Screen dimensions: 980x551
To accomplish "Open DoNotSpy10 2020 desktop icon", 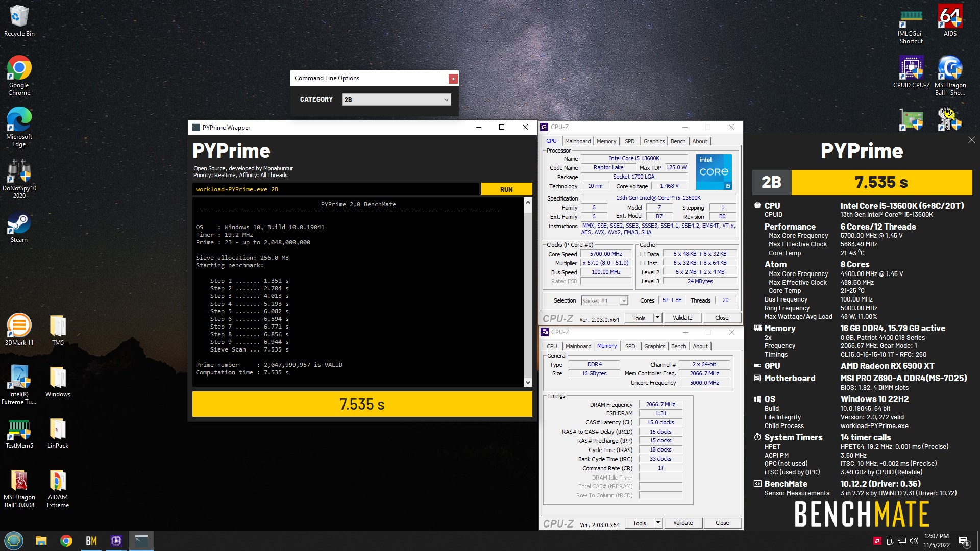I will [19, 179].
